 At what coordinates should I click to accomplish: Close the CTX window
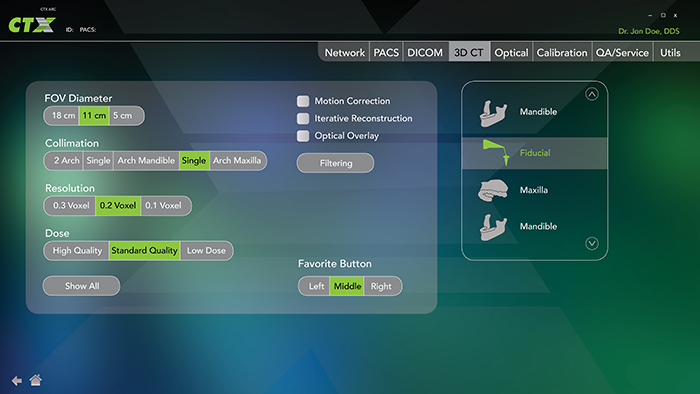(675, 15)
